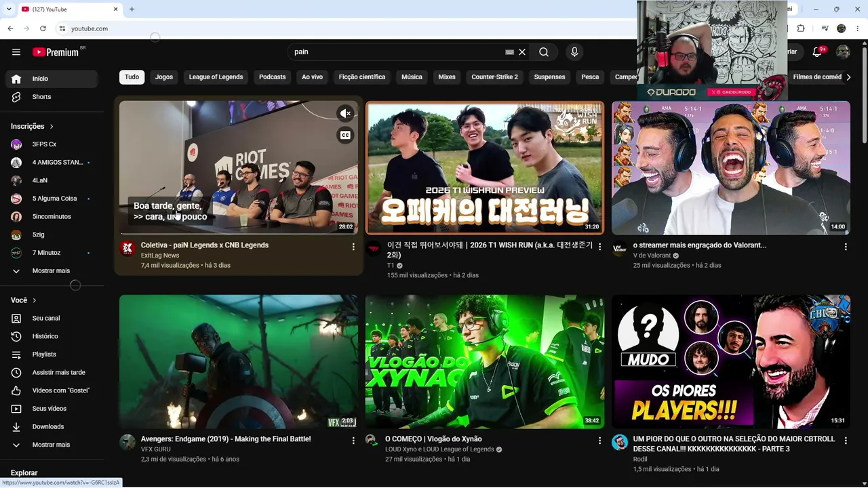
Task: Open Shorts in the sidebar
Action: pos(52,97)
